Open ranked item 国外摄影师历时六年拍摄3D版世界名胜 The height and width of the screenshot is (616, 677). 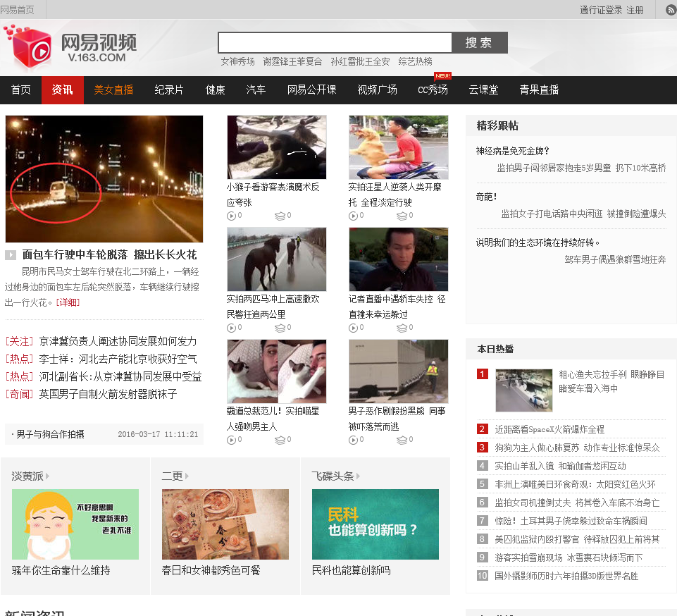click(566, 576)
